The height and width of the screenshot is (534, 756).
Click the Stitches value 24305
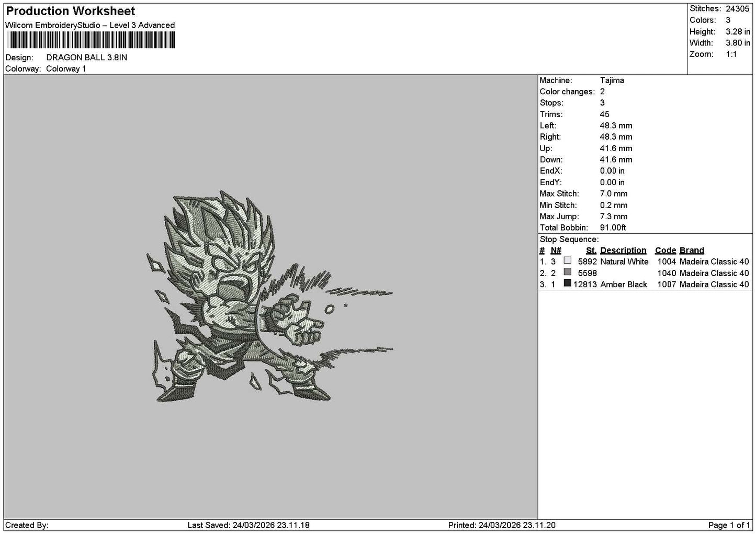point(738,8)
